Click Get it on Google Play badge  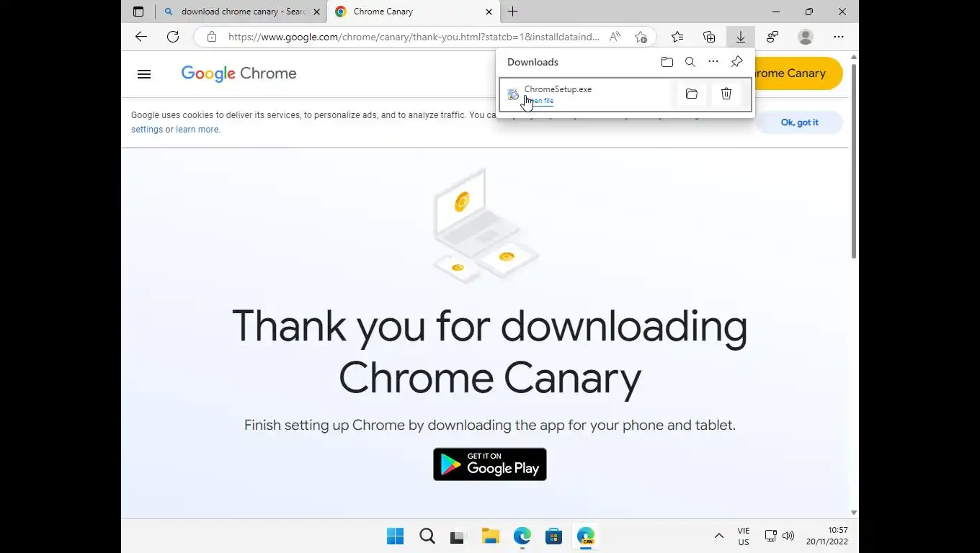pyautogui.click(x=490, y=464)
